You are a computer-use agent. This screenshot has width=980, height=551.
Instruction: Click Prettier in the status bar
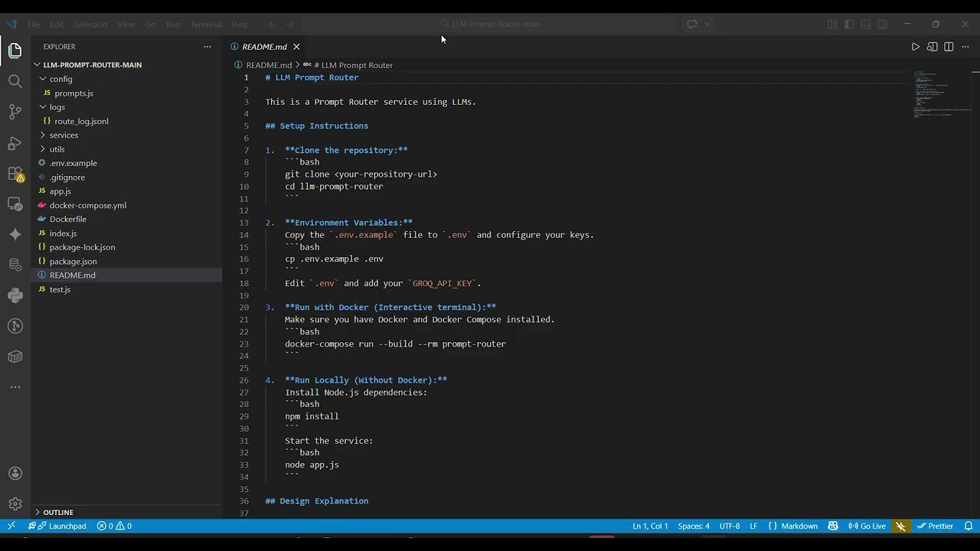(935, 526)
